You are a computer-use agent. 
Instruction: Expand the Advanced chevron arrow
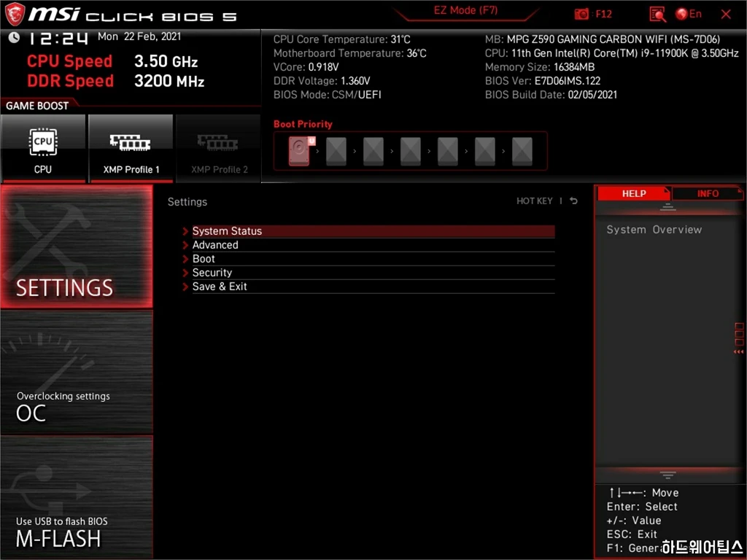185,245
